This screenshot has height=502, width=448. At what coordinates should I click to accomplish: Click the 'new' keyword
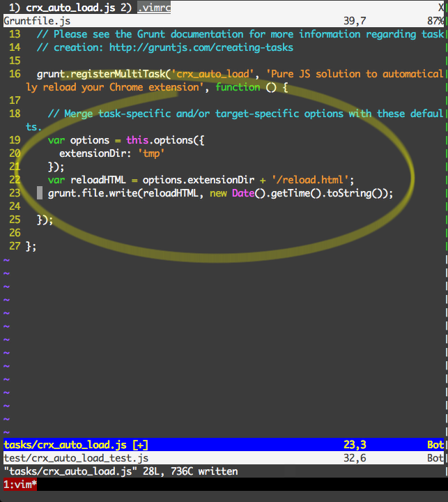point(218,194)
